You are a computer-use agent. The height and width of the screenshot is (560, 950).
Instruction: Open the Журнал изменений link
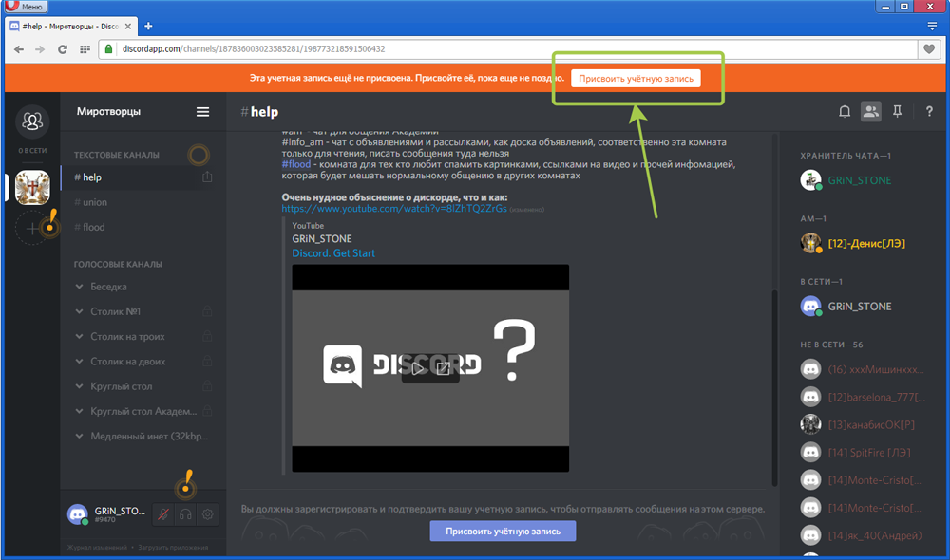click(97, 548)
